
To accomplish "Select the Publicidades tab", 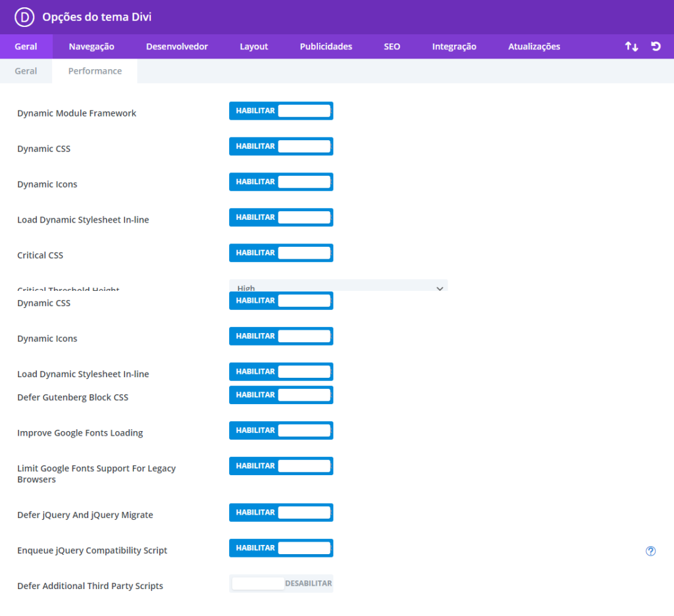I will [326, 47].
